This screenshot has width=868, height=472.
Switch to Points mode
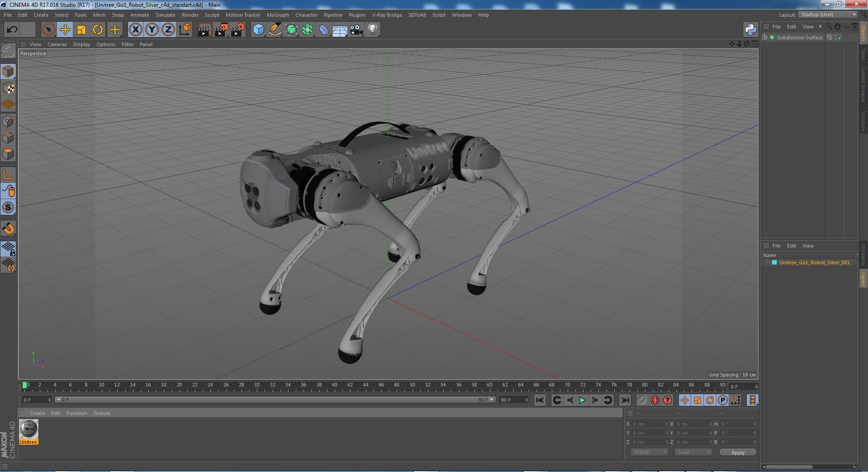(8, 121)
